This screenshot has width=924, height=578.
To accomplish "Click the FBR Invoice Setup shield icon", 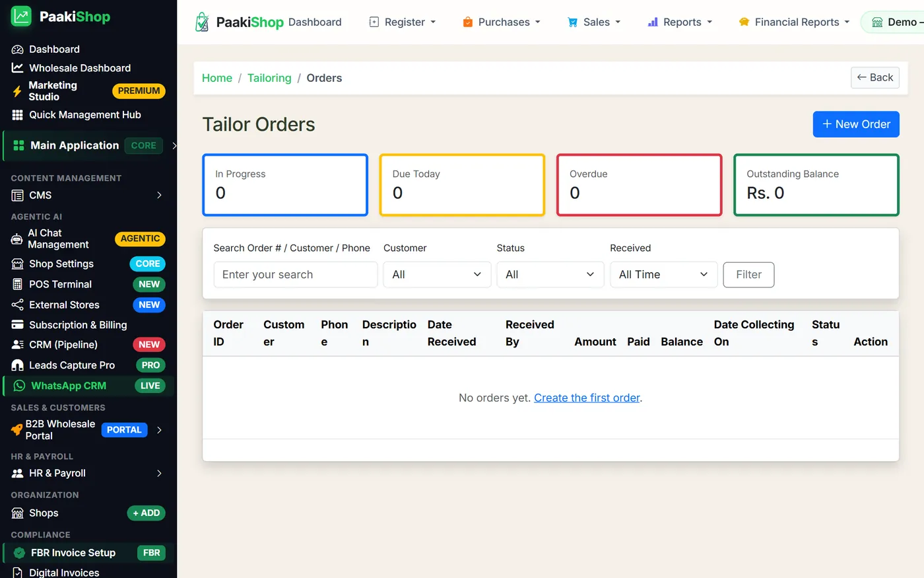I will pyautogui.click(x=19, y=553).
